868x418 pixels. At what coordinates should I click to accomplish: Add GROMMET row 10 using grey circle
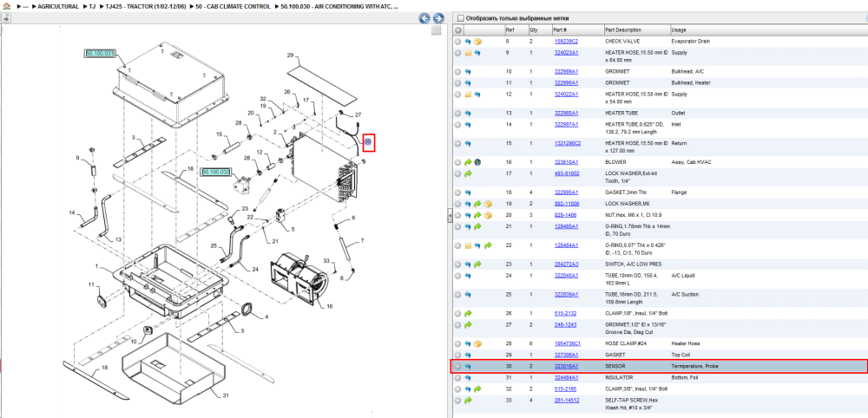tap(457, 72)
